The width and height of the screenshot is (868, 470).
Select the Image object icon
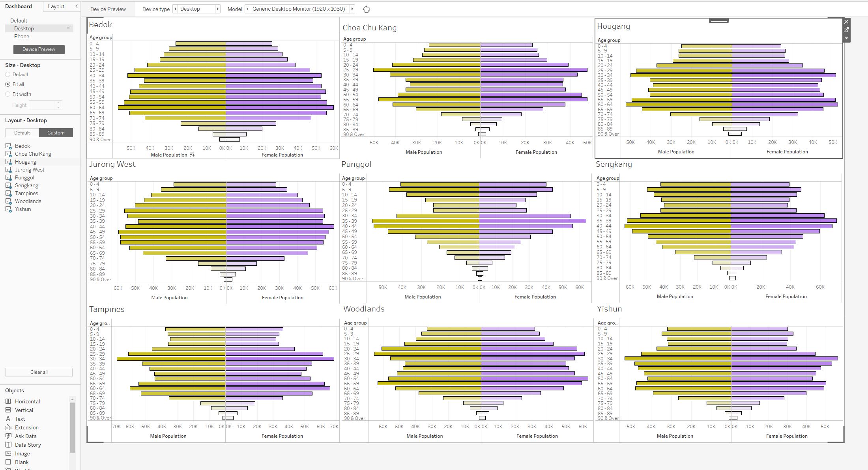pyautogui.click(x=8, y=453)
